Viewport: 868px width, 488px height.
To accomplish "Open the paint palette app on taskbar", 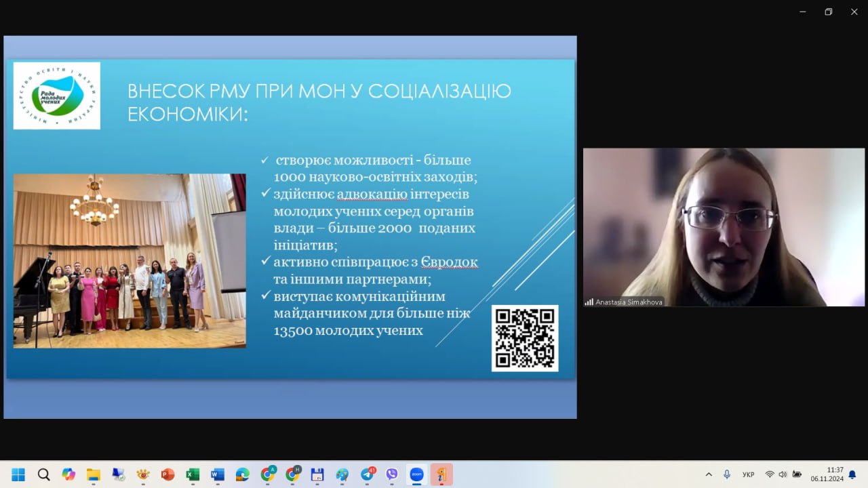I will click(x=342, y=474).
